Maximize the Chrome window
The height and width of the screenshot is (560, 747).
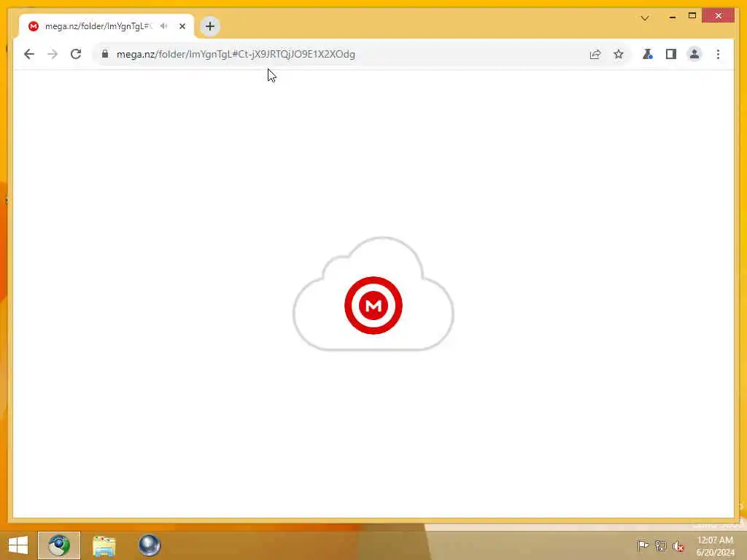point(692,16)
